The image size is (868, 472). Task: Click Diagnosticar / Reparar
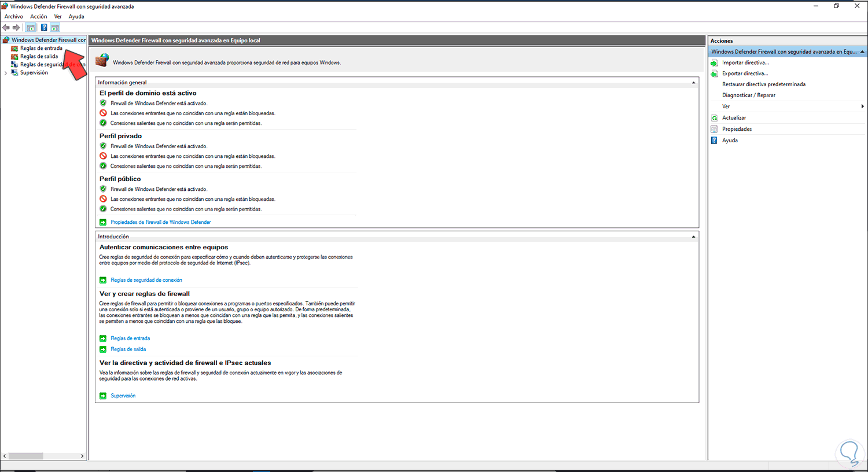coord(749,95)
